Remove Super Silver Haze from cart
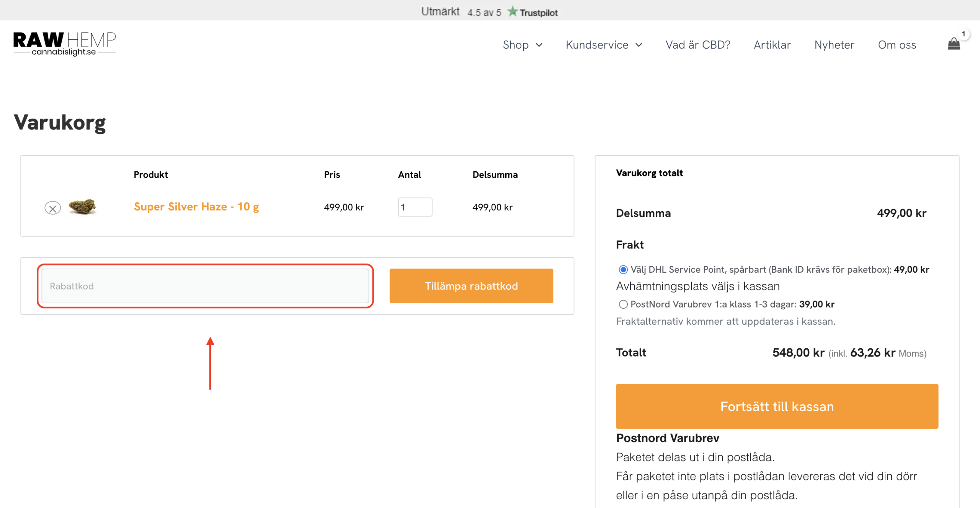Image resolution: width=980 pixels, height=508 pixels. (x=52, y=208)
